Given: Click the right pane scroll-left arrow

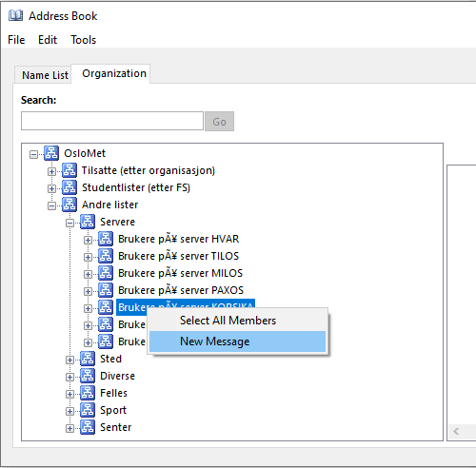Looking at the screenshot, I should [456, 431].
